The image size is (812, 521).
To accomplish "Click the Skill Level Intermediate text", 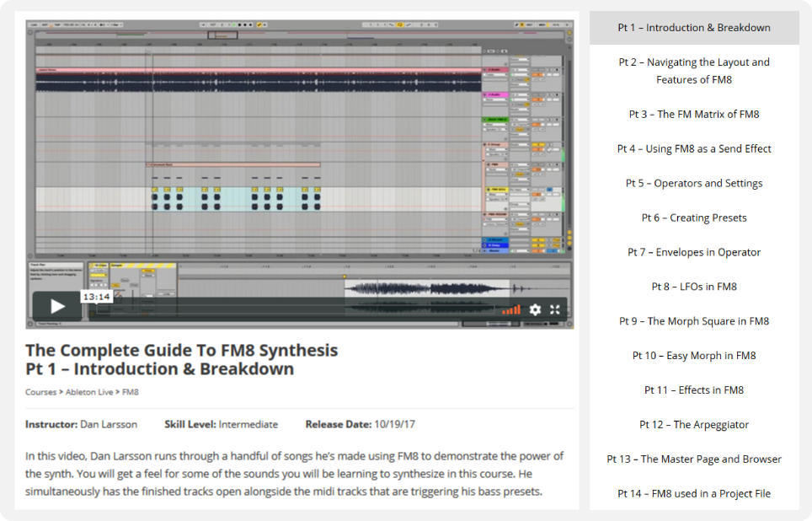I will coord(222,424).
